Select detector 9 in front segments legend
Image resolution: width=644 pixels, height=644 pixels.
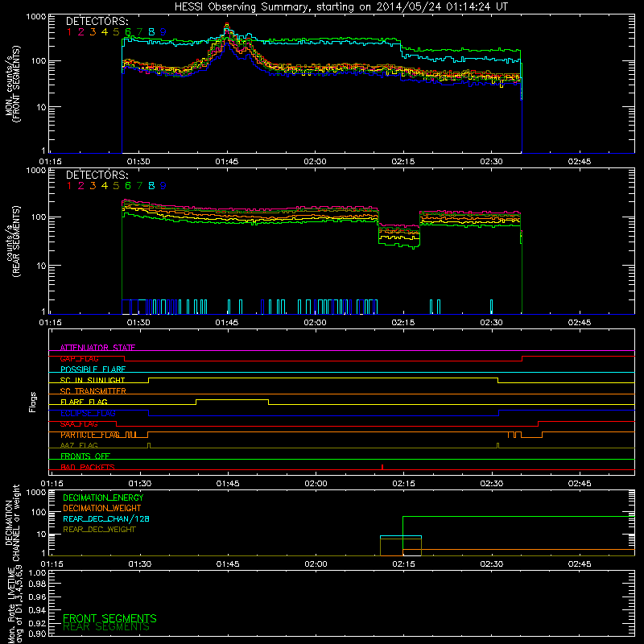click(x=163, y=32)
